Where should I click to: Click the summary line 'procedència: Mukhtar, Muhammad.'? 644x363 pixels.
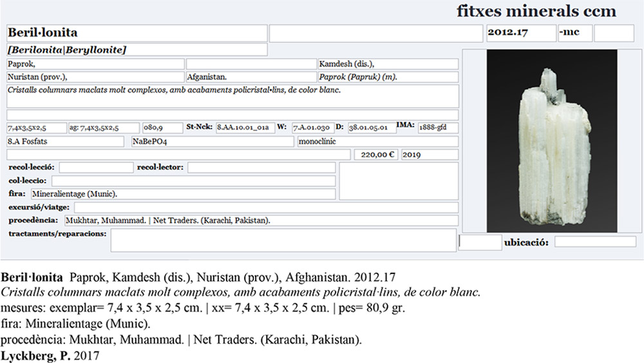tap(181, 340)
